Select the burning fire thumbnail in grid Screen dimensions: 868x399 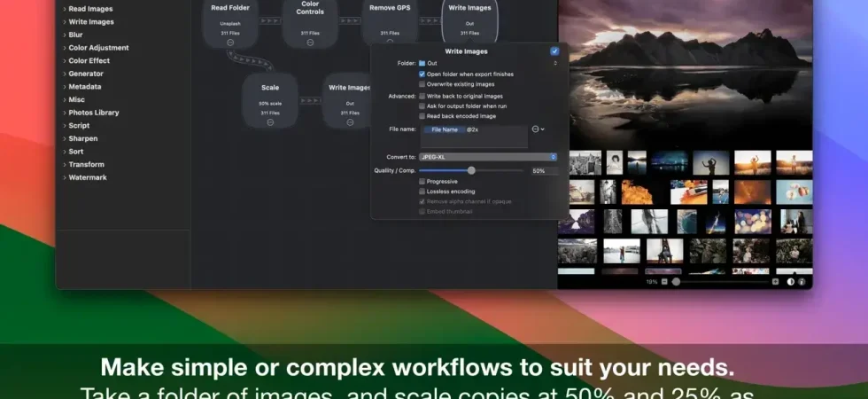(x=637, y=192)
